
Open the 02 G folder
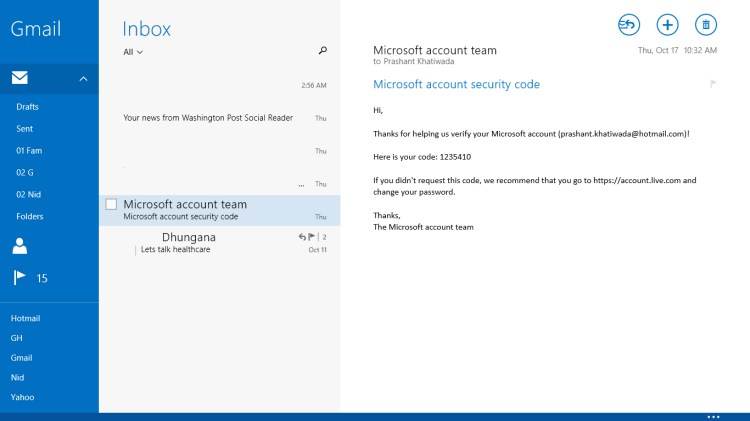point(25,173)
